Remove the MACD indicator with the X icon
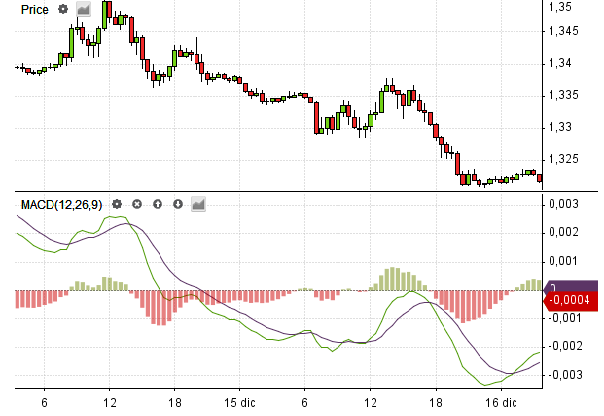The width and height of the screenshot is (604, 416). [x=138, y=205]
